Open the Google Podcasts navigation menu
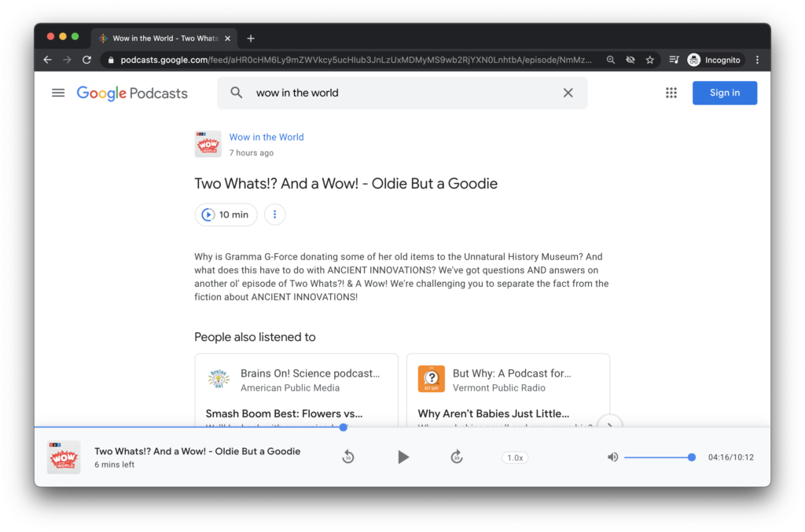The width and height of the screenshot is (805, 532). pos(58,93)
